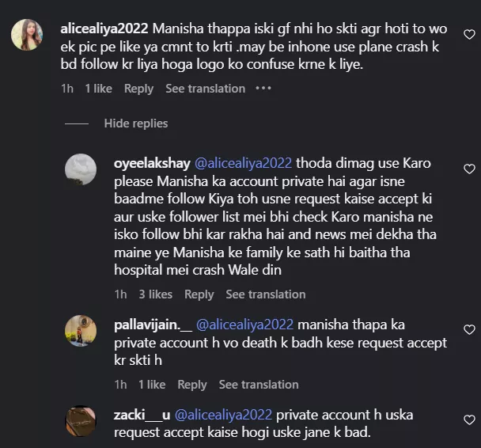Viewport: 481px width, 448px height.
Task: Open oyeelakshay's profile avatar
Action: 81,169
